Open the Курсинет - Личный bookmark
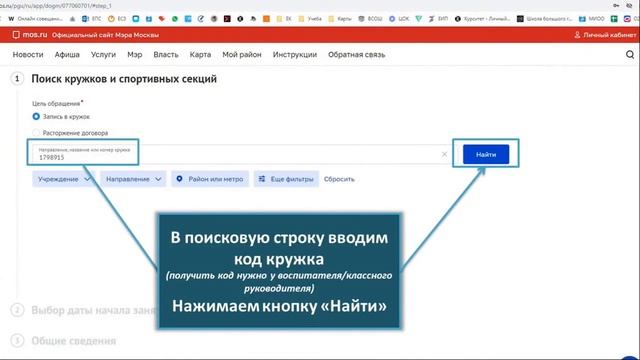The width and height of the screenshot is (640, 360). 482,19
